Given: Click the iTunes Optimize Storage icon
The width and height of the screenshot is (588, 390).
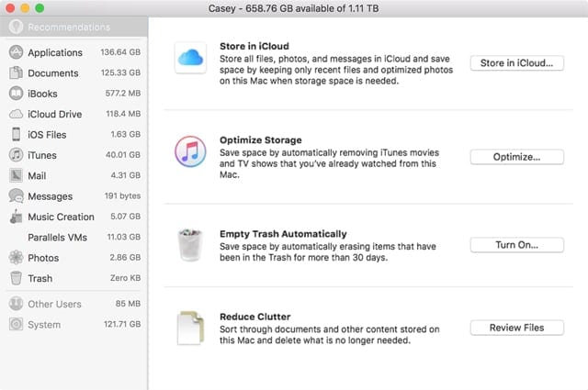Looking at the screenshot, I should coord(190,152).
